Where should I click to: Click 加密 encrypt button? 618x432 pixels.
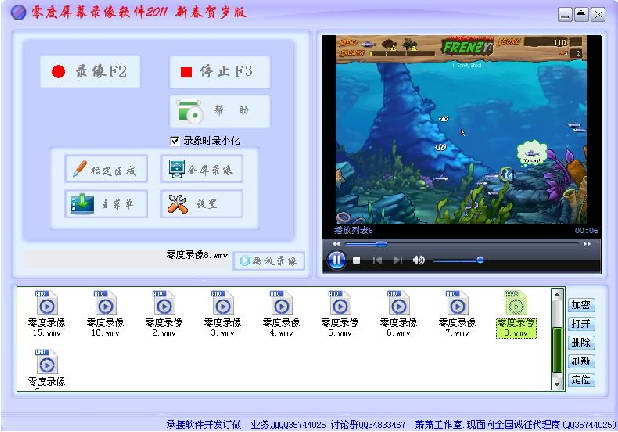pos(581,305)
